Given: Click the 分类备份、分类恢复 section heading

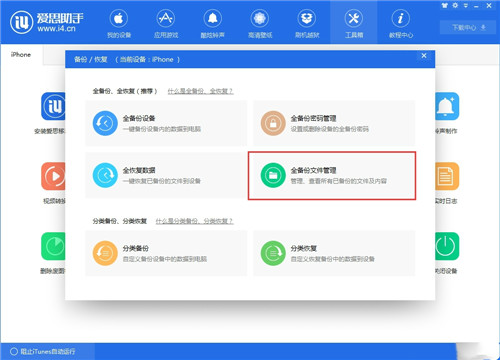Looking at the screenshot, I should tap(120, 221).
